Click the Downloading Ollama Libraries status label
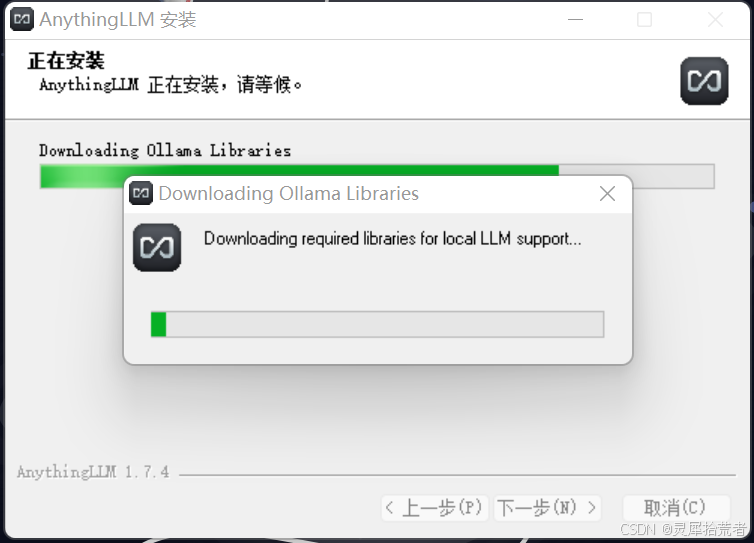754x543 pixels. 165,151
